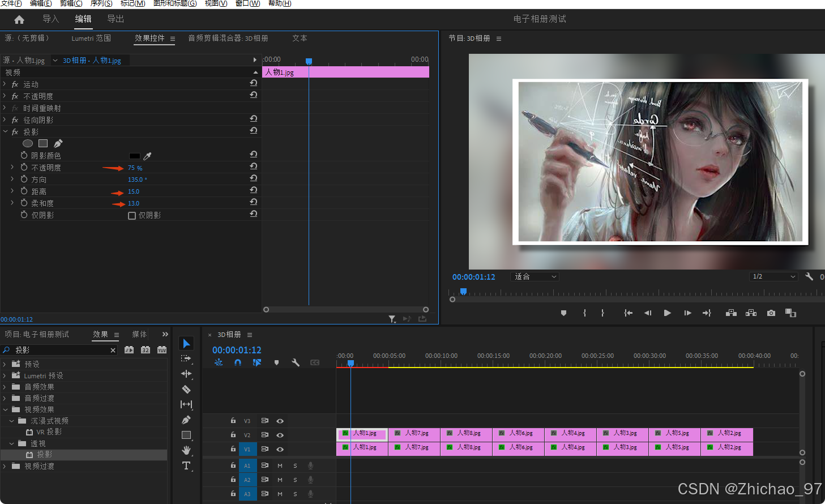Toggle animation stopwatch for Softness
The width and height of the screenshot is (825, 504).
[x=24, y=203]
